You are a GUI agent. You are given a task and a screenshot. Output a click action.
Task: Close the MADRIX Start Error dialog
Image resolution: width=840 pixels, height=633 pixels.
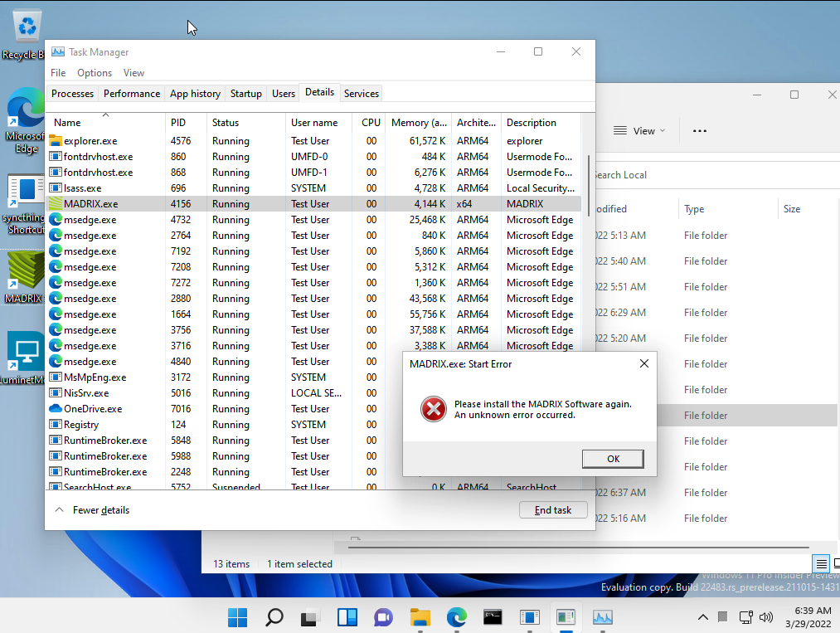coord(644,364)
